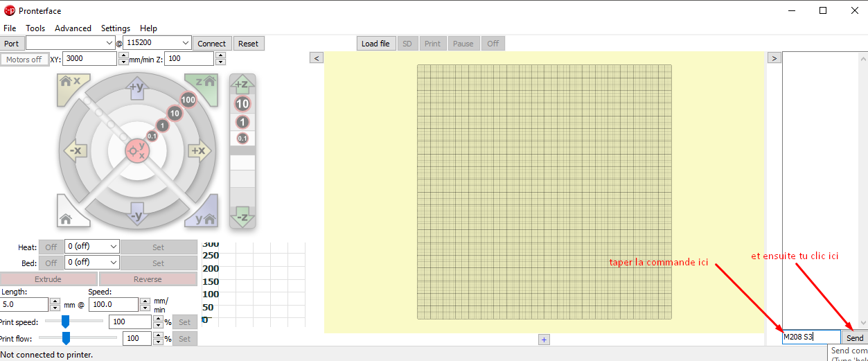
Task: Apply Print flow with Set
Action: (x=184, y=338)
